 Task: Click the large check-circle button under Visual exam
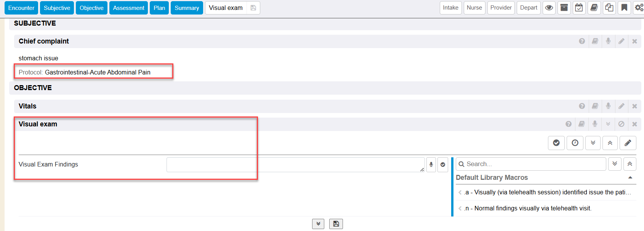556,143
